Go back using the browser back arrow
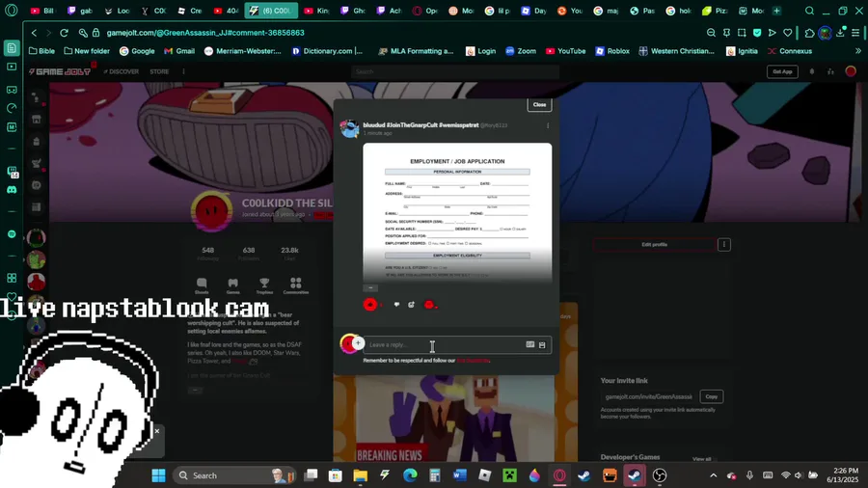Screen dimensions: 868x488 (34, 33)
